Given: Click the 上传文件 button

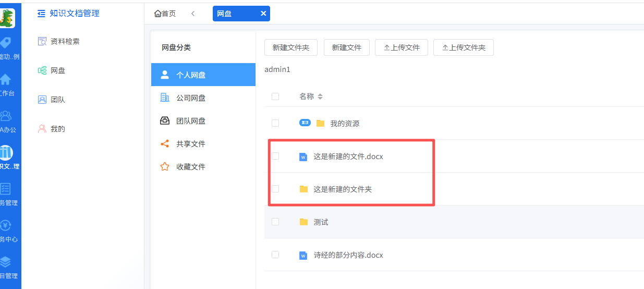Looking at the screenshot, I should (x=402, y=47).
